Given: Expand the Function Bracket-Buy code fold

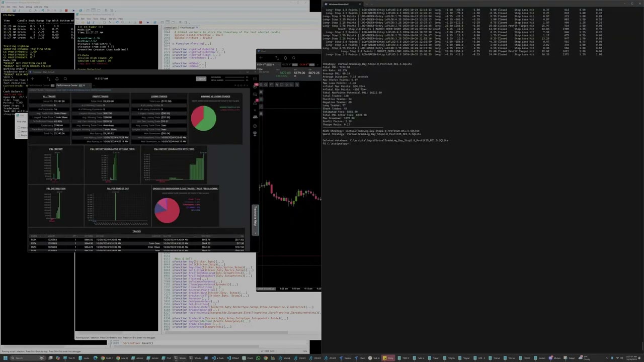Looking at the screenshot, I should coord(173,293).
